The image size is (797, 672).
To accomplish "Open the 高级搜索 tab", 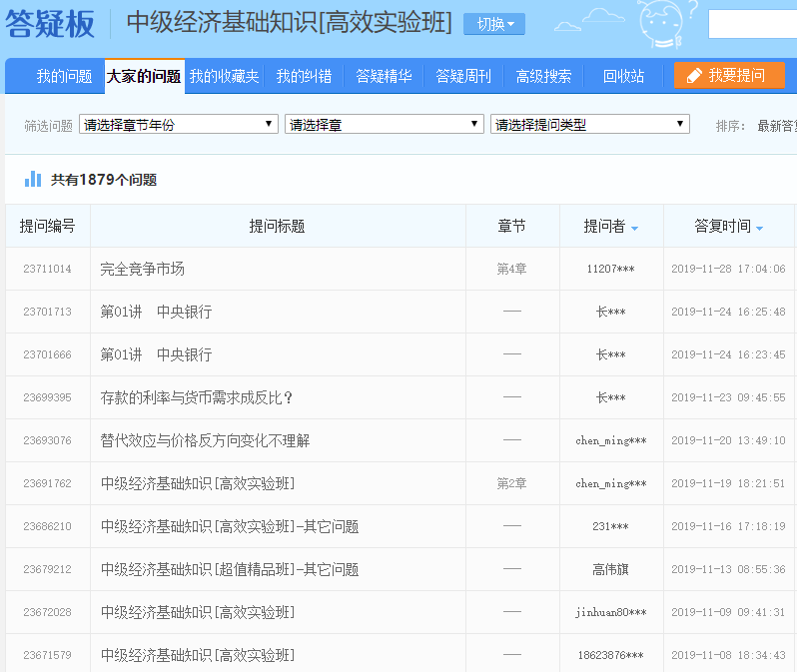I will tap(543, 76).
